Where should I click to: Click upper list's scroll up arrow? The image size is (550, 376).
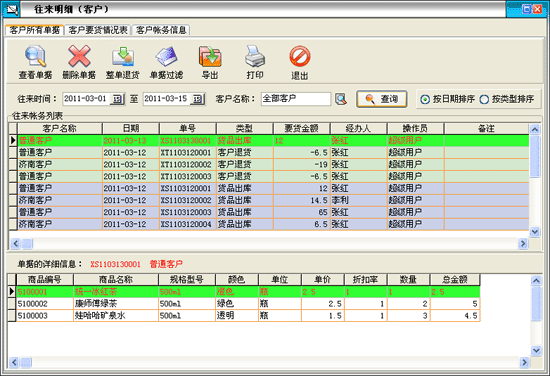(535, 129)
